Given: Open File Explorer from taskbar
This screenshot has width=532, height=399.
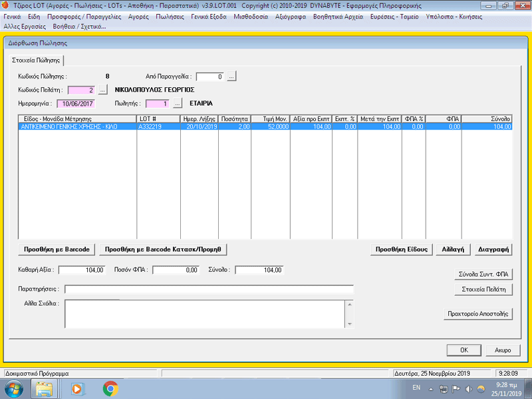Looking at the screenshot, I should pos(44,389).
